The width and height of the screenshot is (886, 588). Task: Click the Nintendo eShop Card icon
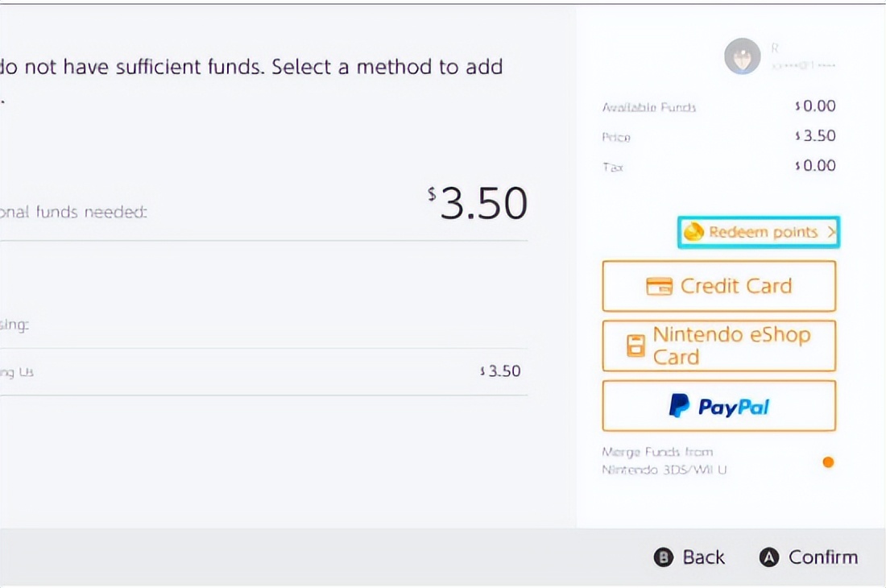(x=636, y=346)
